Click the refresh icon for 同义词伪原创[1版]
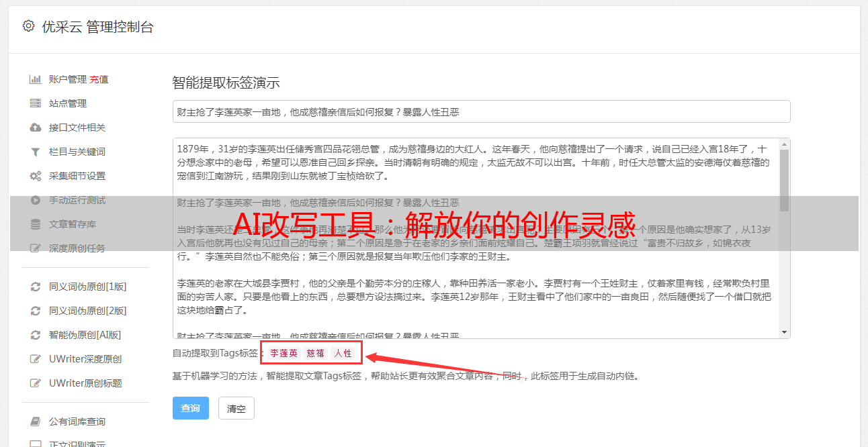 pyautogui.click(x=36, y=287)
